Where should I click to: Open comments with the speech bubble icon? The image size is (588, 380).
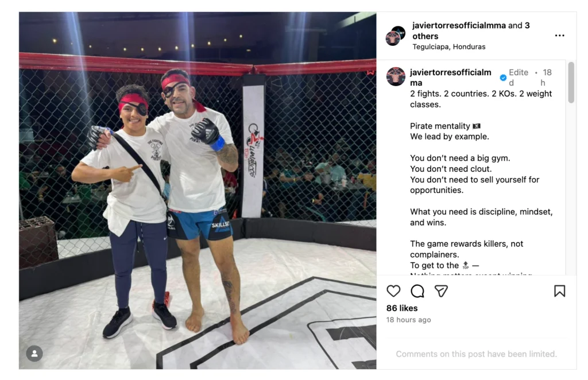(x=417, y=291)
